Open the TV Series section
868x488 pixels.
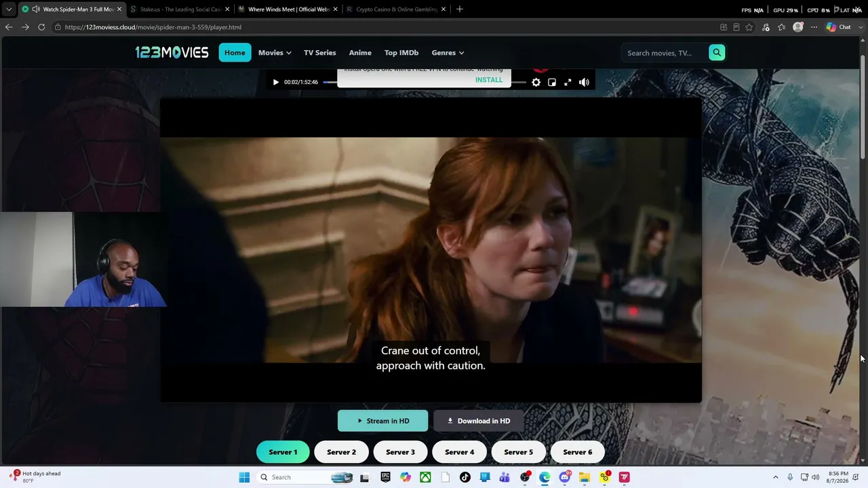tap(320, 52)
